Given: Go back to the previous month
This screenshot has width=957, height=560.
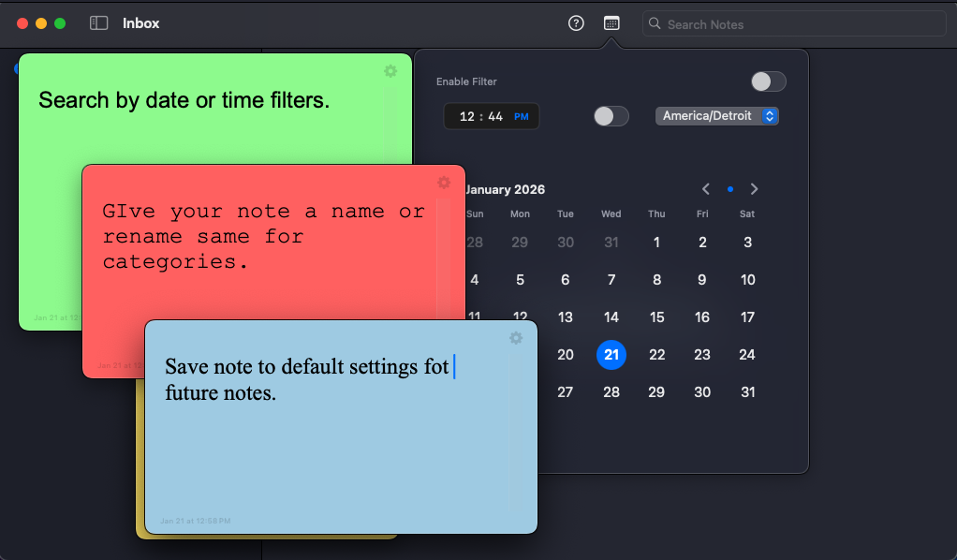Looking at the screenshot, I should click(x=705, y=188).
